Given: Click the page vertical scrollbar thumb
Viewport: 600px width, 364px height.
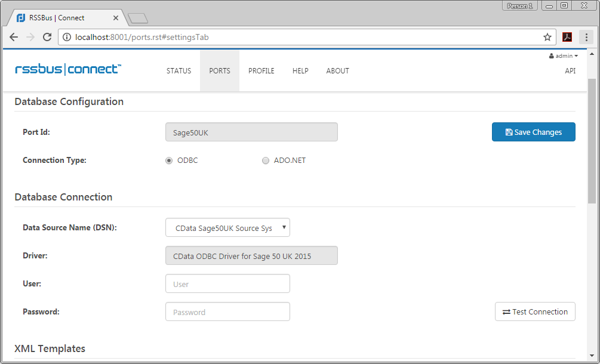Looking at the screenshot, I should pos(592,141).
